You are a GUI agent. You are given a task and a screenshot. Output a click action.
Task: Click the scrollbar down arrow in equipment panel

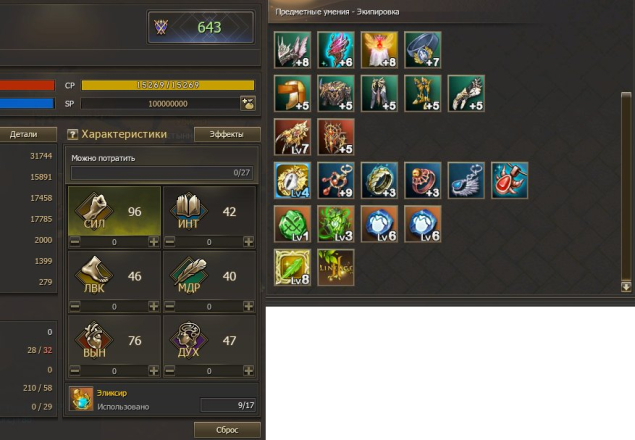pyautogui.click(x=626, y=287)
